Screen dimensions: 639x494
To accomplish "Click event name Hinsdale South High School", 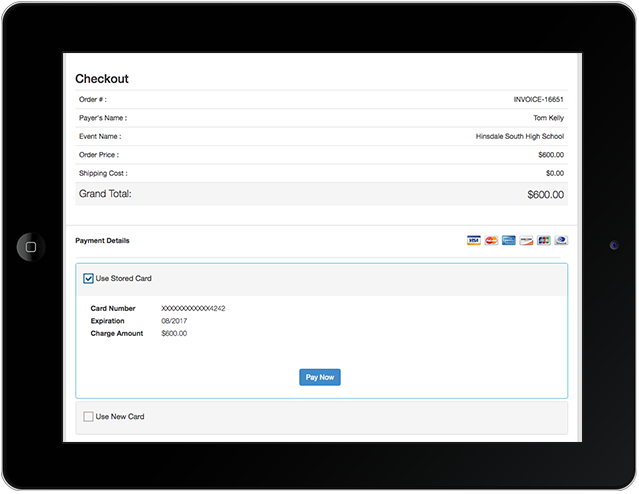I will [520, 136].
